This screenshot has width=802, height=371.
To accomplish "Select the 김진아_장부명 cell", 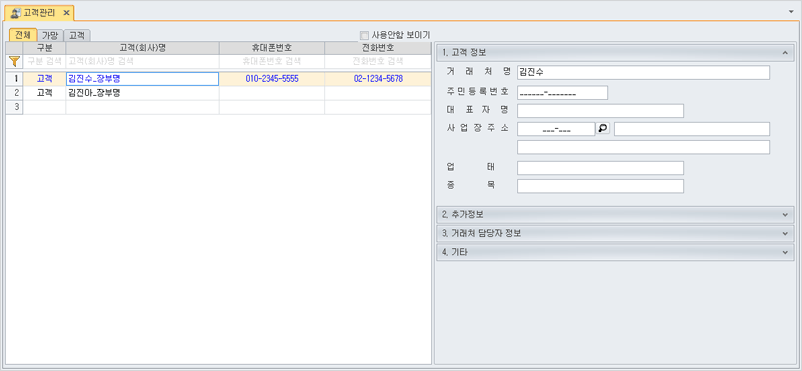I will point(143,93).
